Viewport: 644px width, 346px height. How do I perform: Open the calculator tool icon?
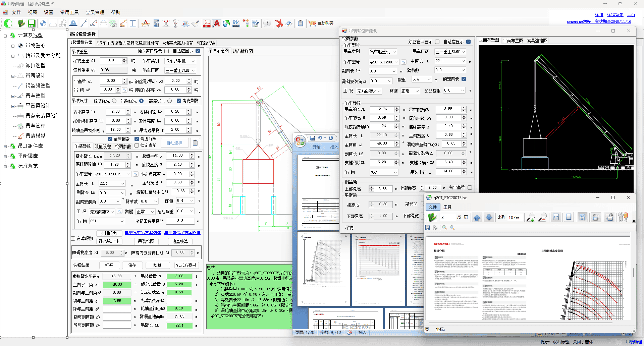pyautogui.click(x=156, y=23)
